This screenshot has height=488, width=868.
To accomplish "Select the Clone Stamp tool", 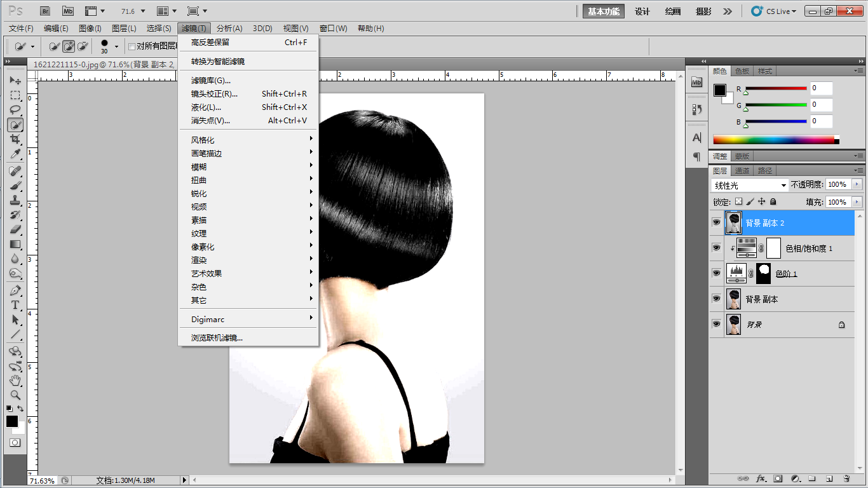I will click(x=15, y=200).
